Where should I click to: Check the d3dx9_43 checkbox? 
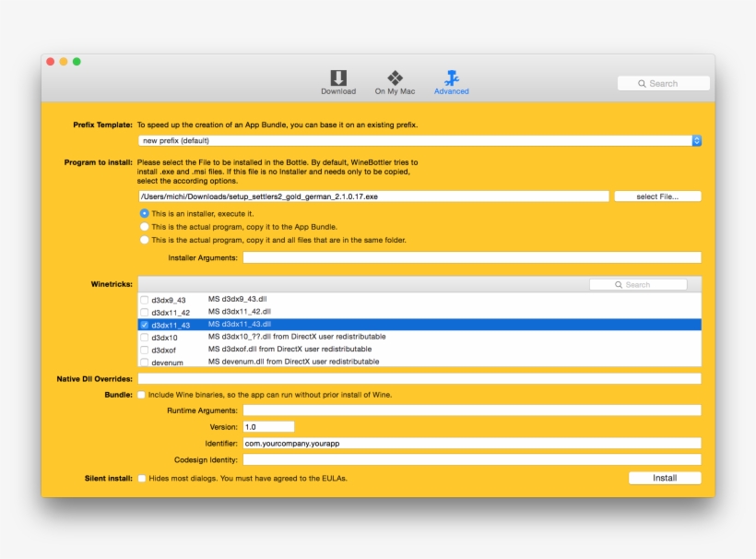click(x=144, y=300)
